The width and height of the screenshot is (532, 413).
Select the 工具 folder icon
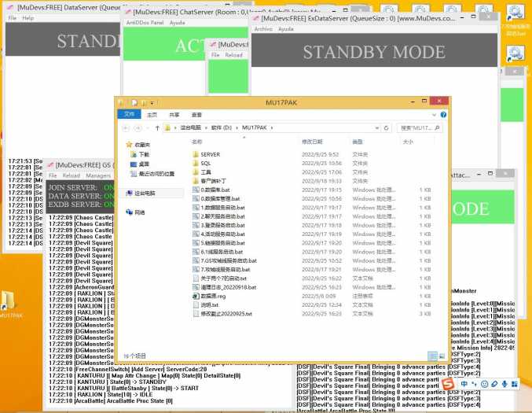pos(196,172)
